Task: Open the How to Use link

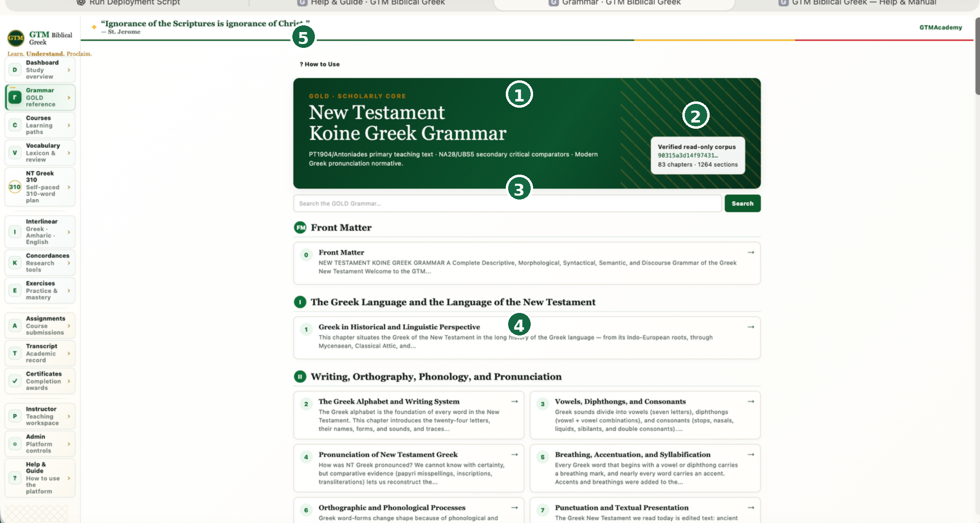Action: 320,64
